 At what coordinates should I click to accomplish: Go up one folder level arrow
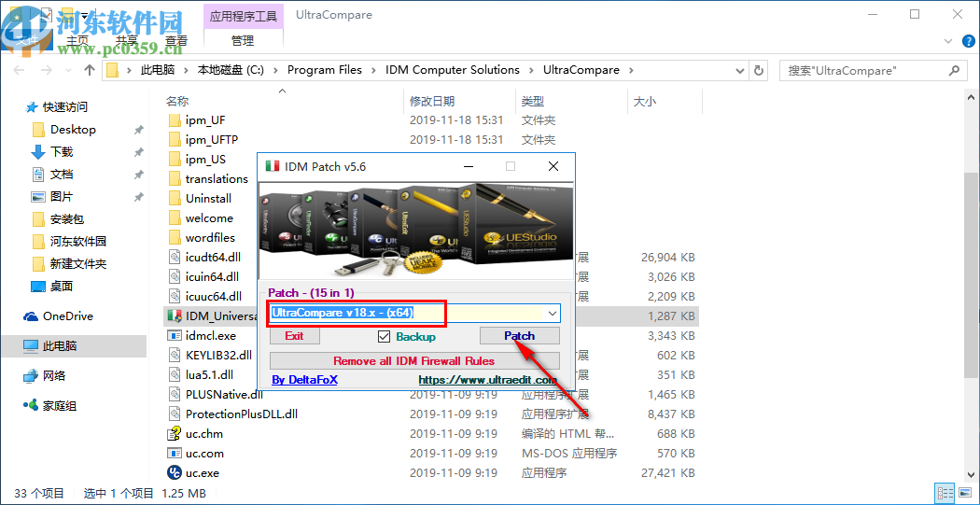tap(90, 70)
